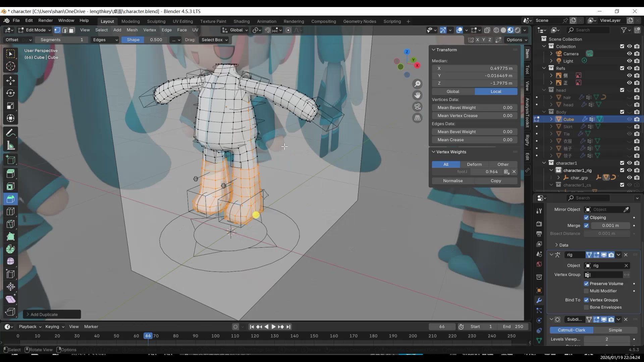
Task: Open the Edit Mode dropdown
Action: tap(35, 30)
